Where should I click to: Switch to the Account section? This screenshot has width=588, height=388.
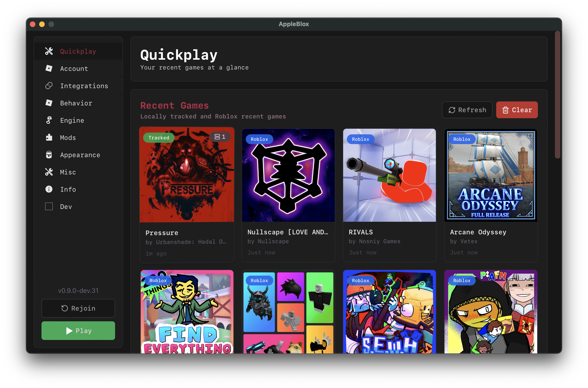[74, 69]
